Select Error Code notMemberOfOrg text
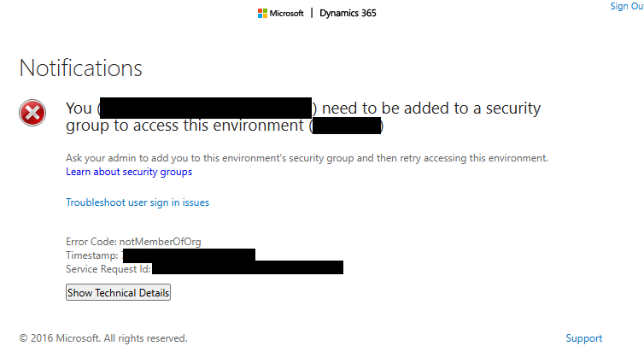This screenshot has width=644, height=346. pos(133,242)
